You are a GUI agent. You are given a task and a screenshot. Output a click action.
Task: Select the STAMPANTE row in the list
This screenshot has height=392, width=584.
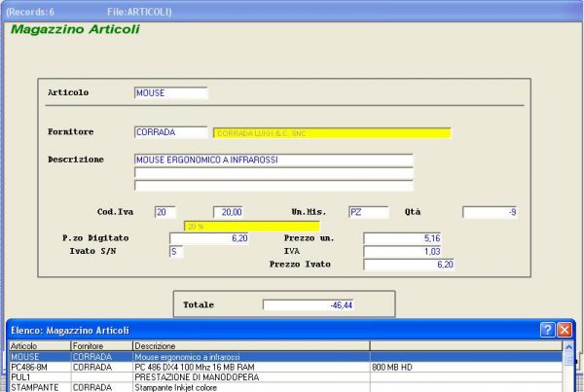(285, 387)
